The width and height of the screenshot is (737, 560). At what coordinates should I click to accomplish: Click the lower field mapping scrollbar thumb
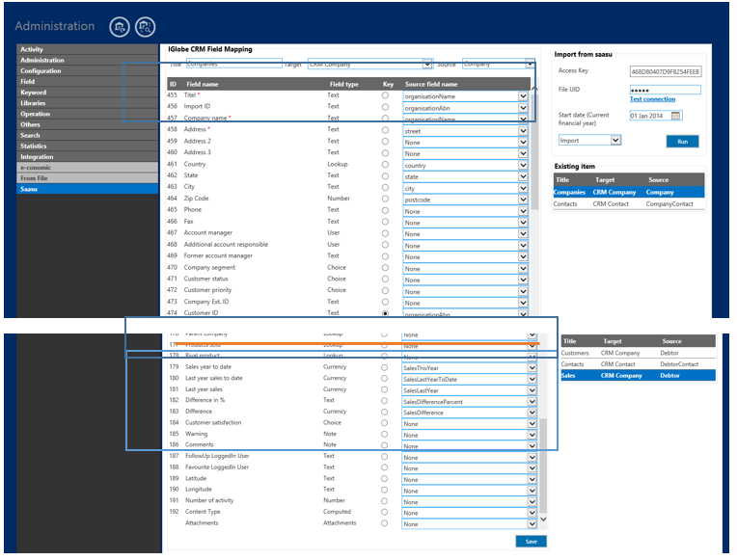543,466
